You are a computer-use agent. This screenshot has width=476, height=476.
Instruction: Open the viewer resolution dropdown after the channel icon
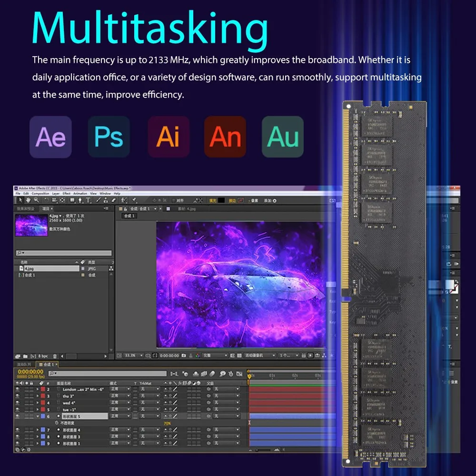point(215,356)
